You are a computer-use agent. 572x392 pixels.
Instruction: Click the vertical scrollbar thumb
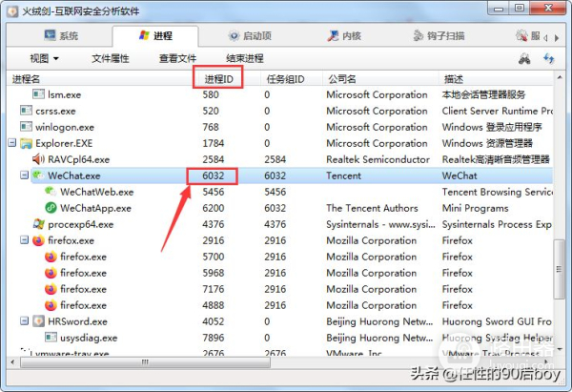point(559,269)
